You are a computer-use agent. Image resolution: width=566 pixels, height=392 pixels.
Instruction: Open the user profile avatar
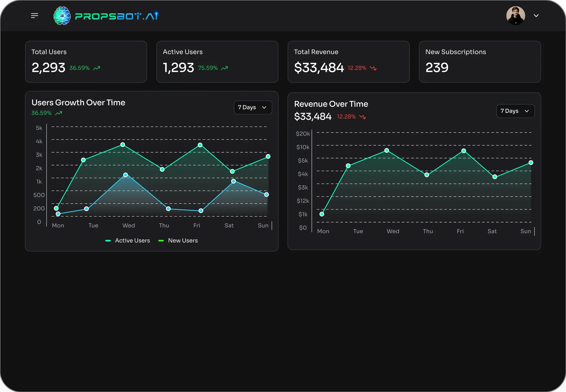(x=516, y=16)
